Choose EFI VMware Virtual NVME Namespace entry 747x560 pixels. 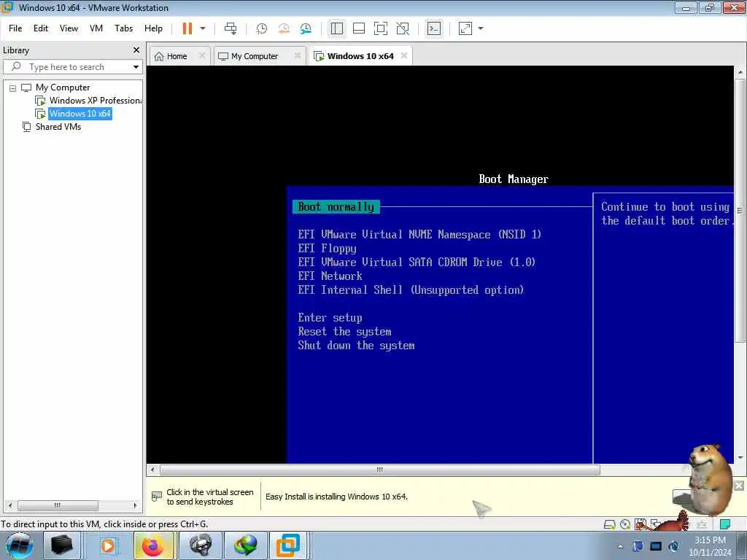pos(419,234)
